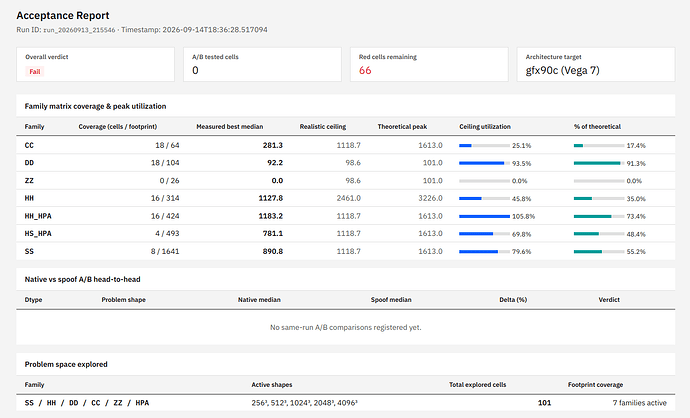Click the Realistic ceiling column header
The width and height of the screenshot is (690, 418).
(x=323, y=127)
